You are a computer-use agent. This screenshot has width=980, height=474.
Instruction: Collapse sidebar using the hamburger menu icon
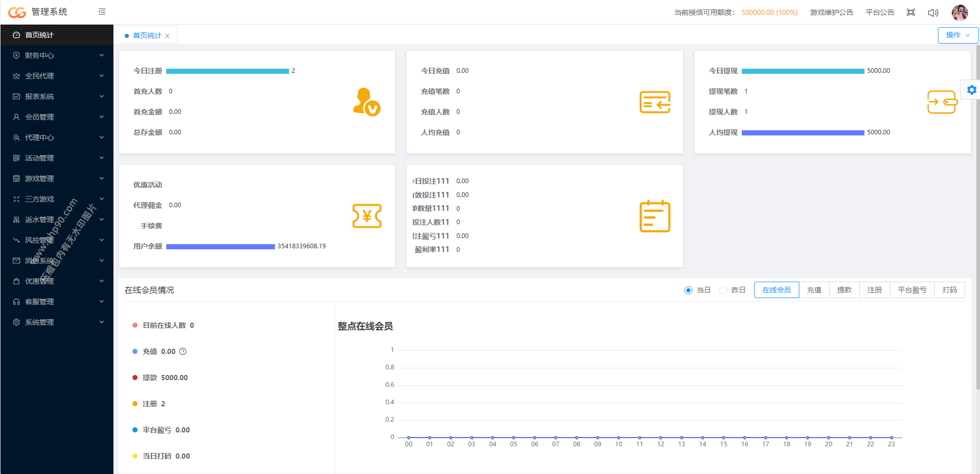click(102, 11)
